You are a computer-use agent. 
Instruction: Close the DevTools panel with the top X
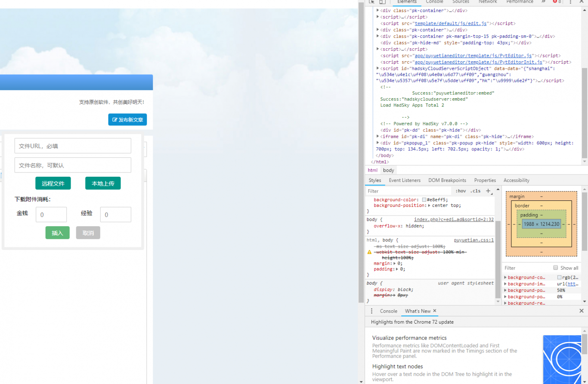point(582,2)
